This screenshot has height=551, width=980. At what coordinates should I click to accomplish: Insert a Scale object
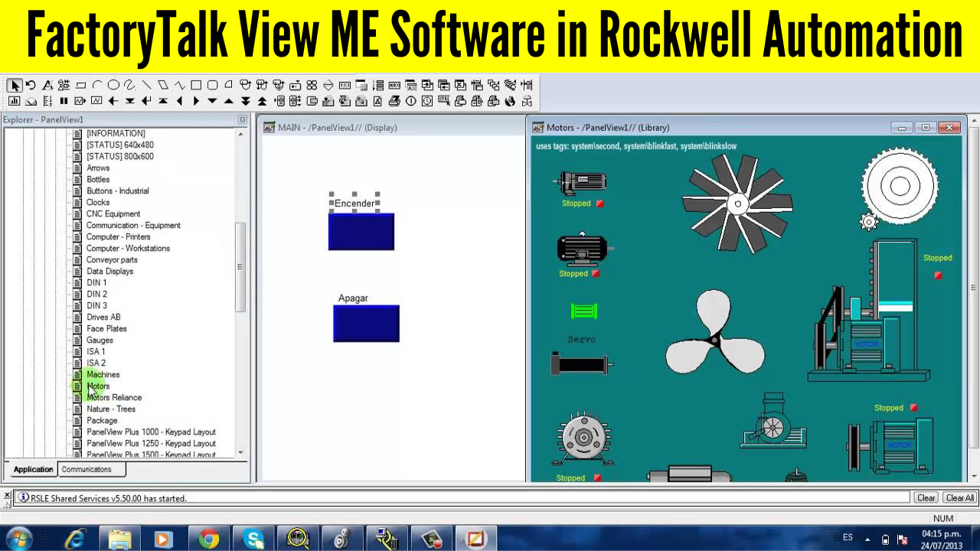tap(47, 101)
